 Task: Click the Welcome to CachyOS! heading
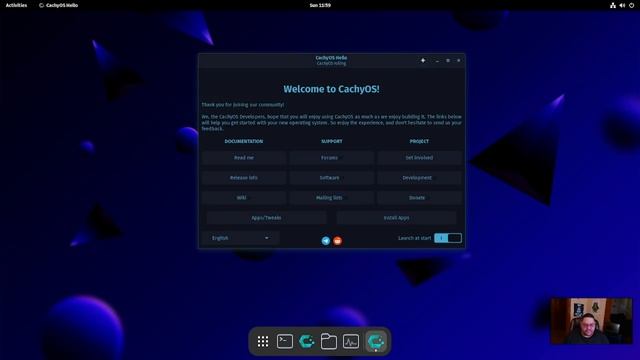[331, 89]
